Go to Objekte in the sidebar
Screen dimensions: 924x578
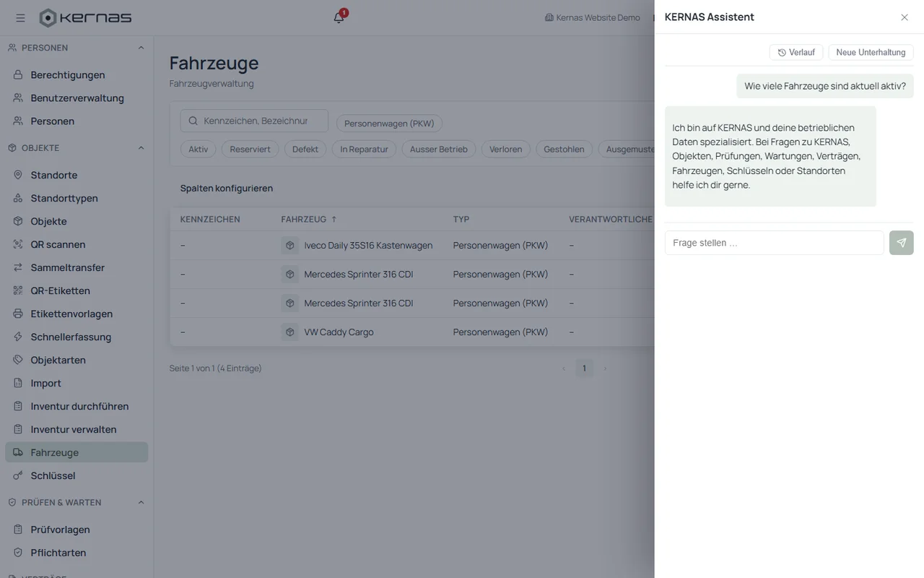point(77,221)
